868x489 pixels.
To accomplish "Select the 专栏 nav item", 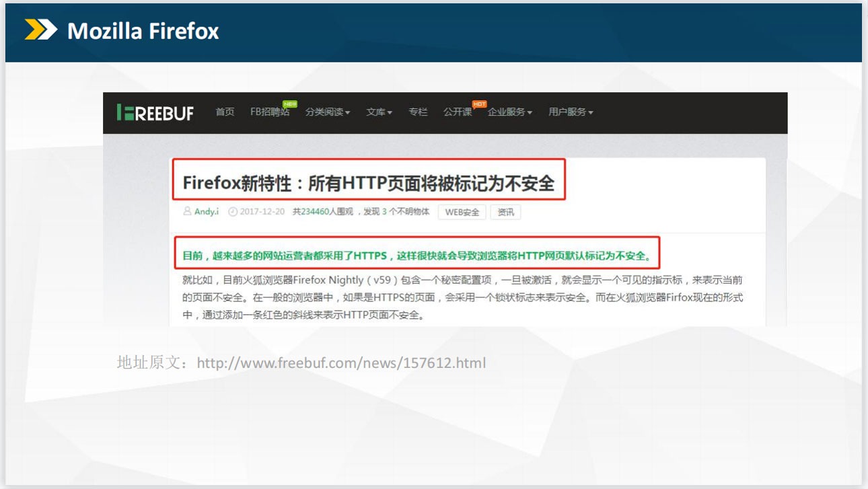I will click(418, 112).
